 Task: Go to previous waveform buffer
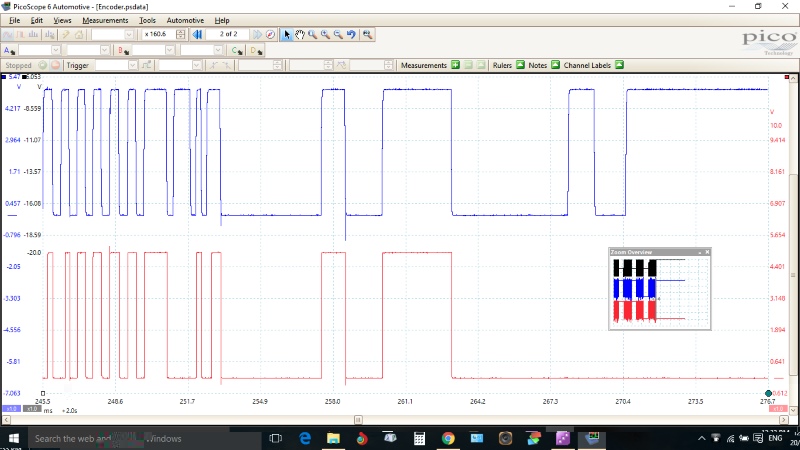pyautogui.click(x=197, y=34)
